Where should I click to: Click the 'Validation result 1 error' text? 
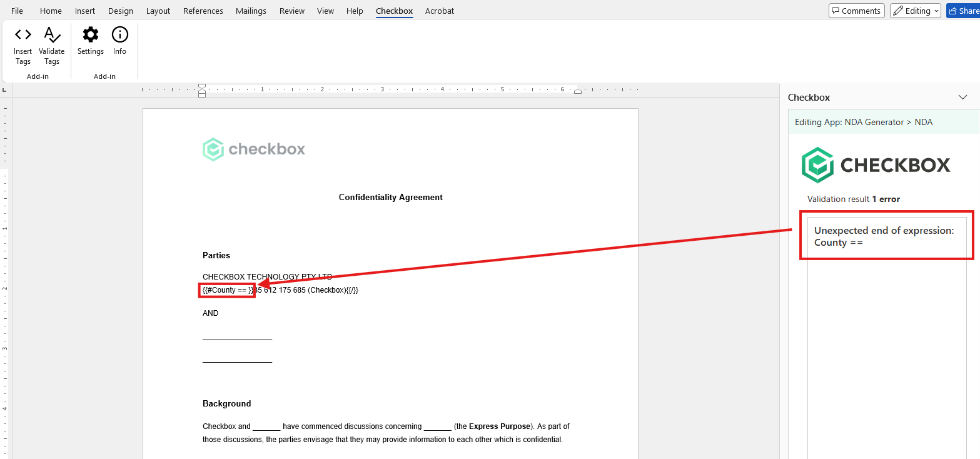coord(854,199)
